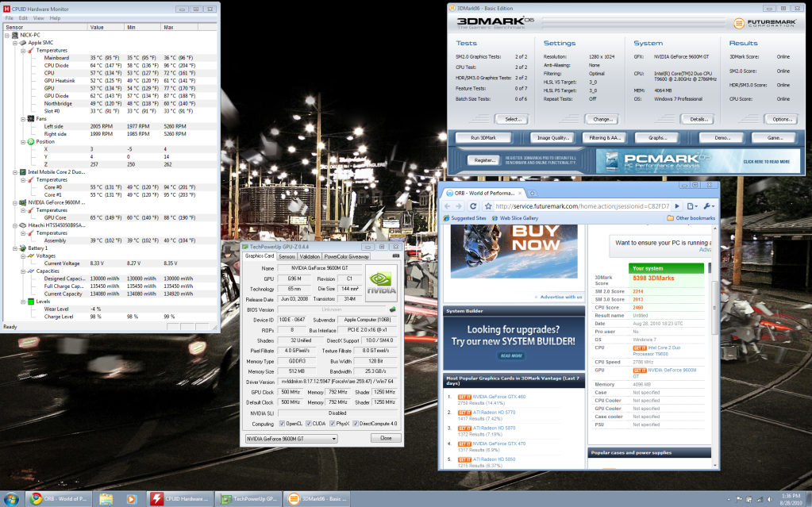Close the ORB - World of Performance tab
Image resolution: width=812 pixels, height=507 pixels.
pos(521,193)
